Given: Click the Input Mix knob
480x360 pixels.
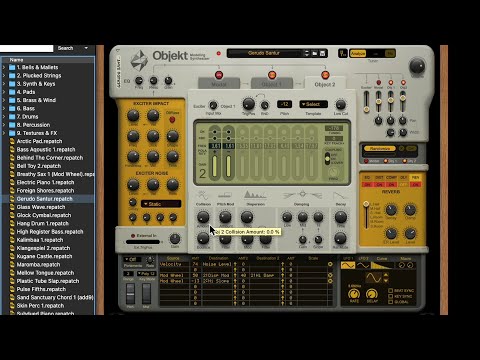Looking at the screenshot, I should tap(213, 105).
